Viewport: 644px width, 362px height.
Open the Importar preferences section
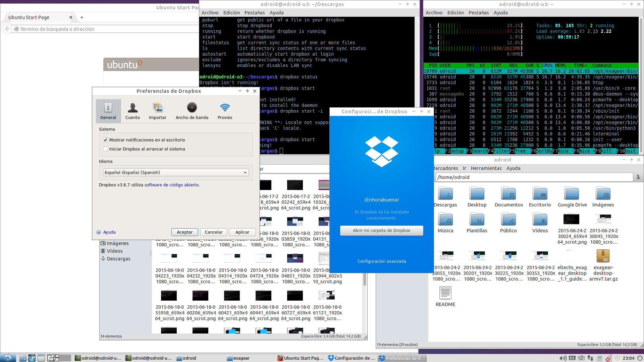158,111
